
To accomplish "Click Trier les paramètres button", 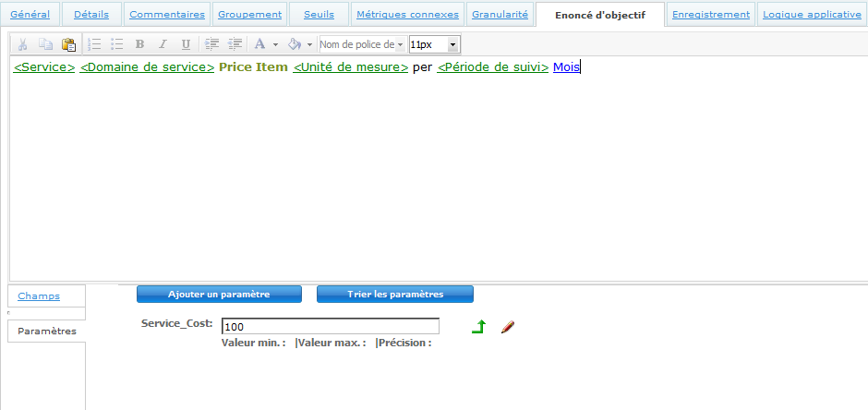I will 395,295.
